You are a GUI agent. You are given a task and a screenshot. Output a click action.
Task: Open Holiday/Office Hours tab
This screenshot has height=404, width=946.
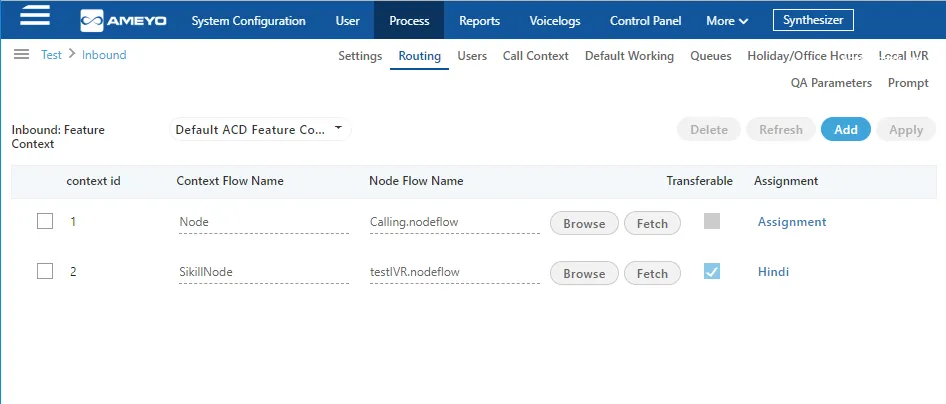coord(805,56)
